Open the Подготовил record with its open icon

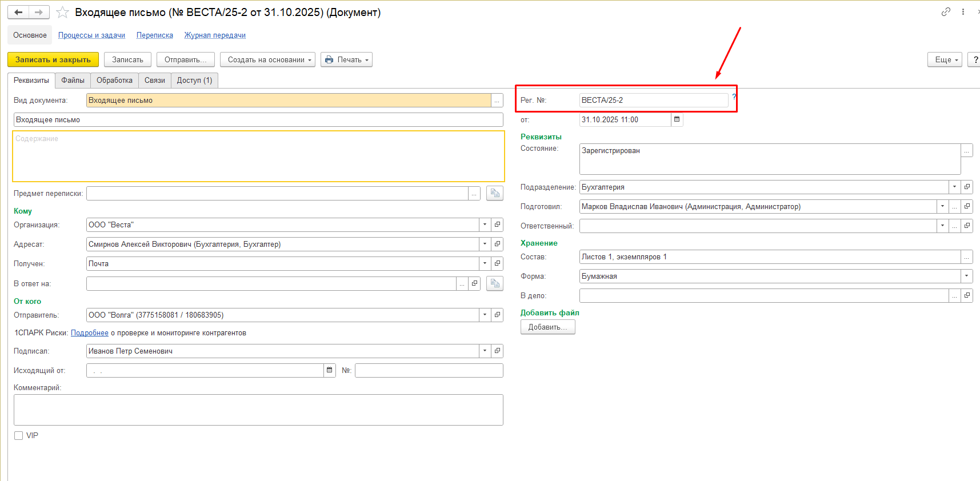[x=967, y=206]
